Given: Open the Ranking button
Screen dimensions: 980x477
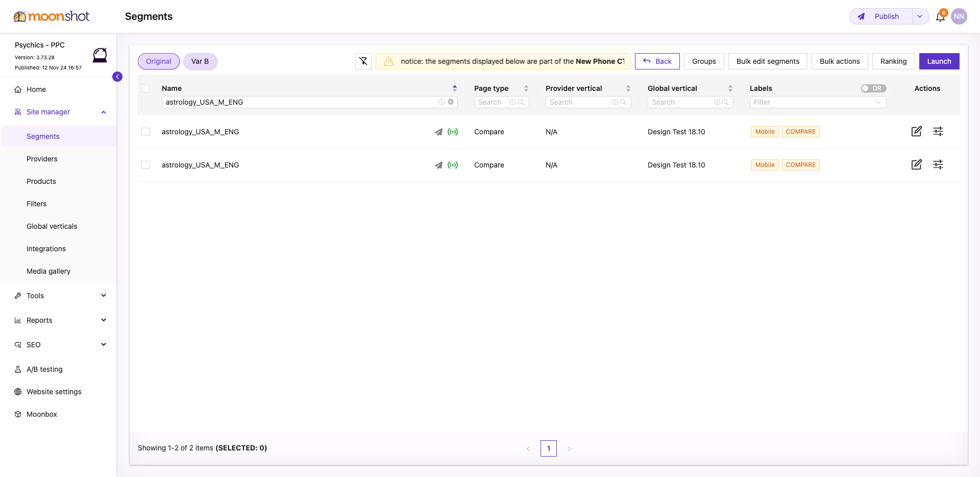Looking at the screenshot, I should tap(893, 61).
